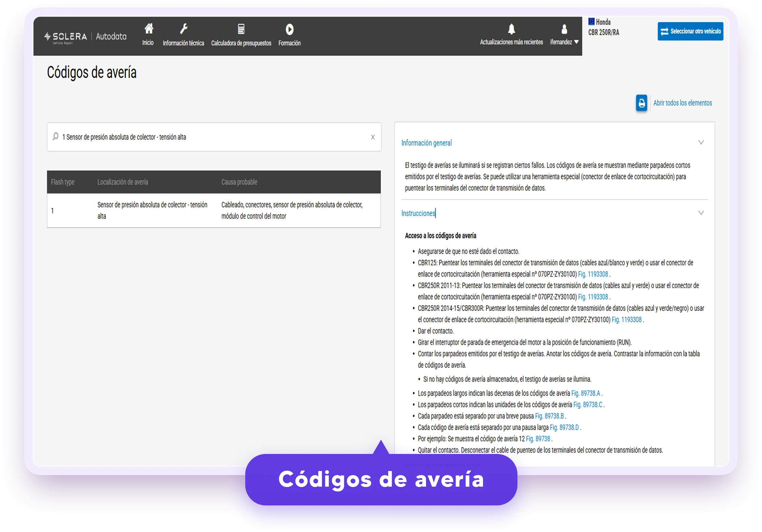Screen dimensions: 762x532
Task: Click the Localización de avería column header
Action: click(123, 182)
